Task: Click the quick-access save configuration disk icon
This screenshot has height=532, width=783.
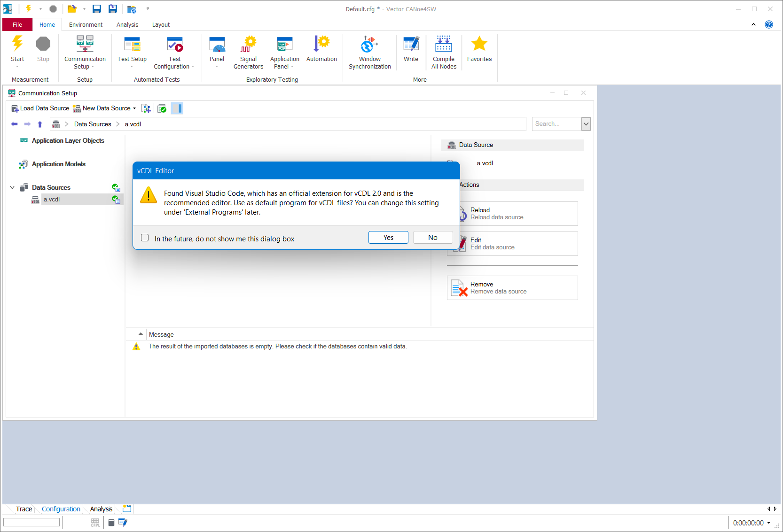Action: click(97, 9)
